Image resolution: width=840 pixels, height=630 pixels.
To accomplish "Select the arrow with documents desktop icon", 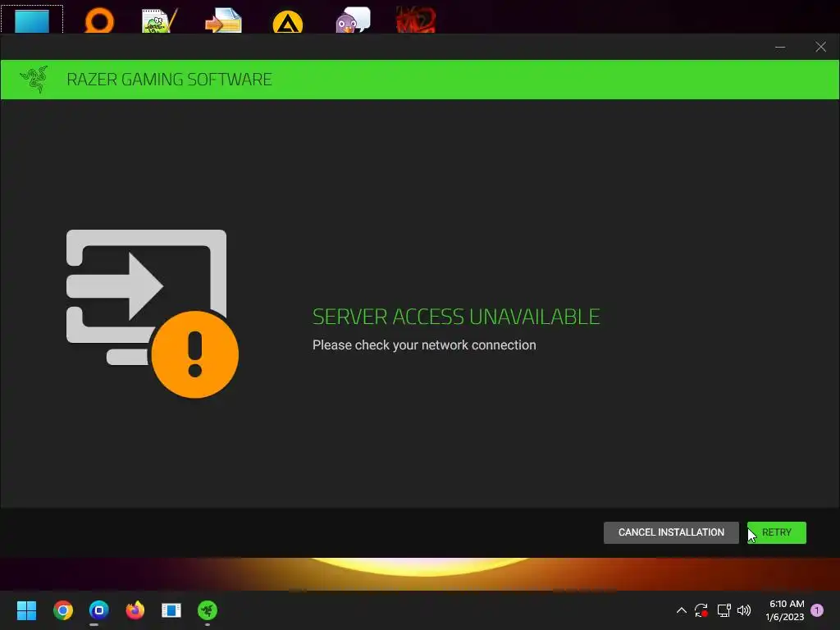I will coord(223,21).
